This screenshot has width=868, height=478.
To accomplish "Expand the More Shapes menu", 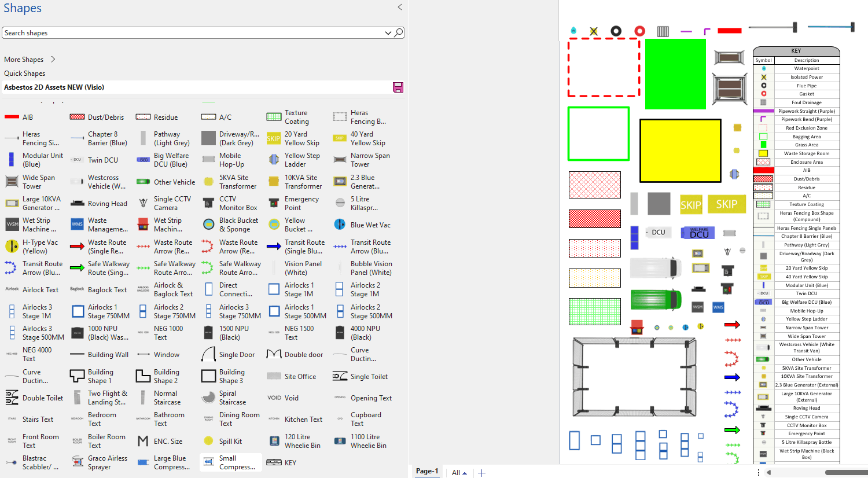I will coord(53,60).
